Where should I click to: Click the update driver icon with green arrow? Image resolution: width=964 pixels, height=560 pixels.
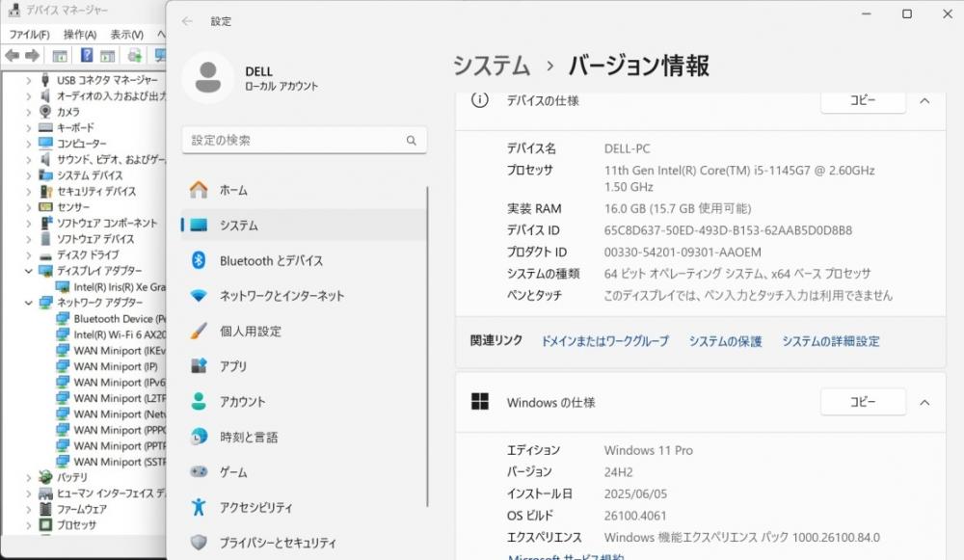pyautogui.click(x=135, y=56)
